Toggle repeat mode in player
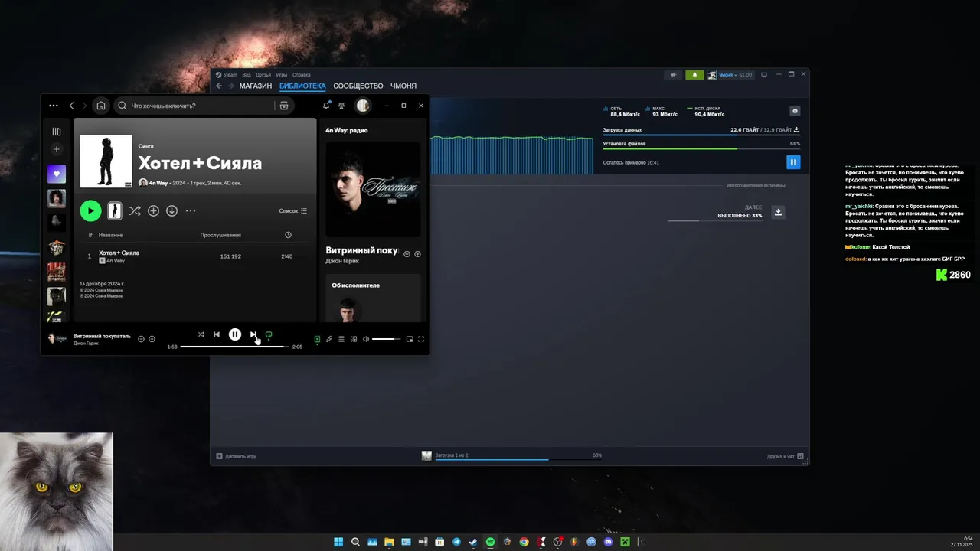Image resolution: width=980 pixels, height=551 pixels. [269, 334]
